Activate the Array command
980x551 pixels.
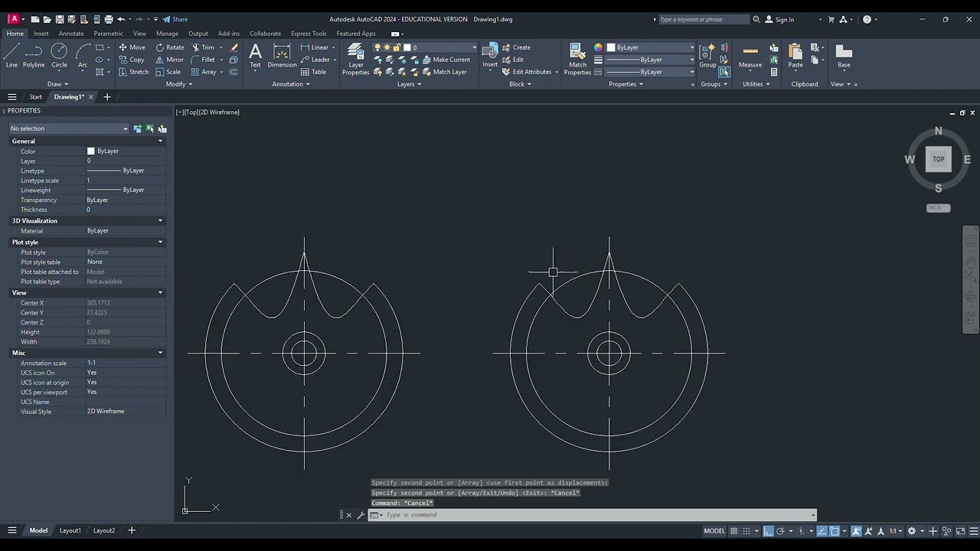pos(204,72)
